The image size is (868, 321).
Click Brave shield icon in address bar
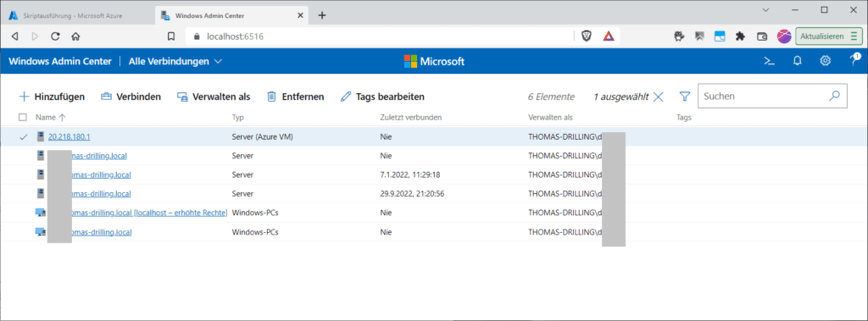(x=587, y=36)
